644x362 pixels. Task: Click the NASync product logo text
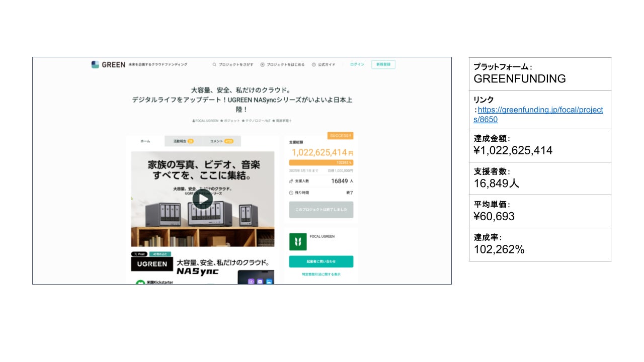(x=198, y=271)
